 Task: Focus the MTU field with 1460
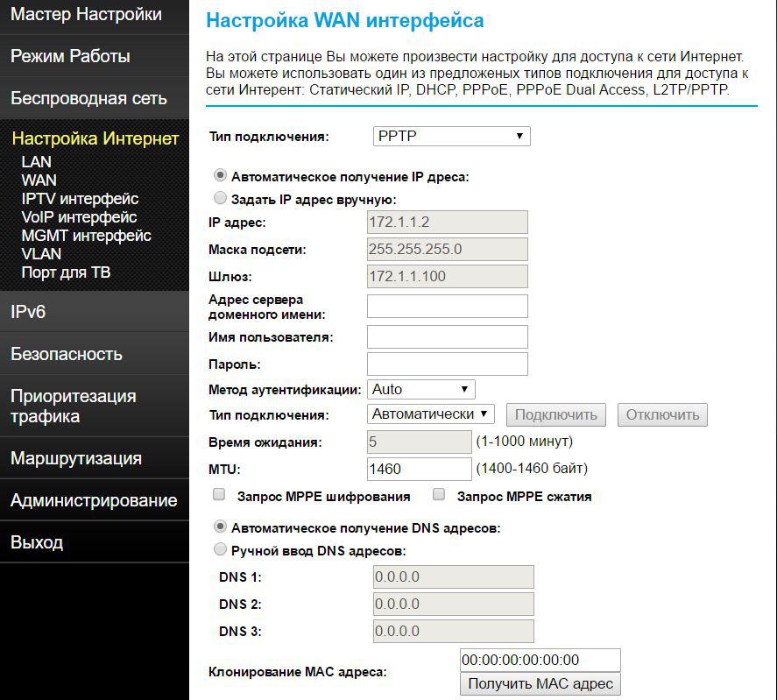[x=420, y=469]
